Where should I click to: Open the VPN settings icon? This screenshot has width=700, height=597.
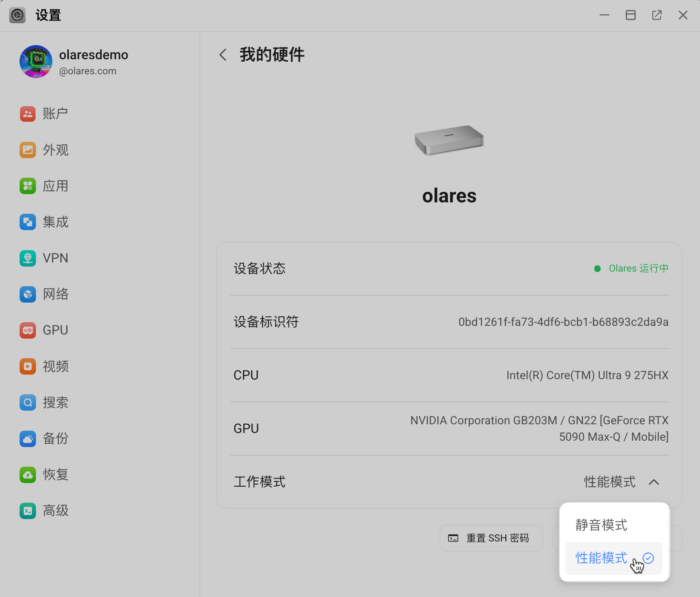(28, 258)
